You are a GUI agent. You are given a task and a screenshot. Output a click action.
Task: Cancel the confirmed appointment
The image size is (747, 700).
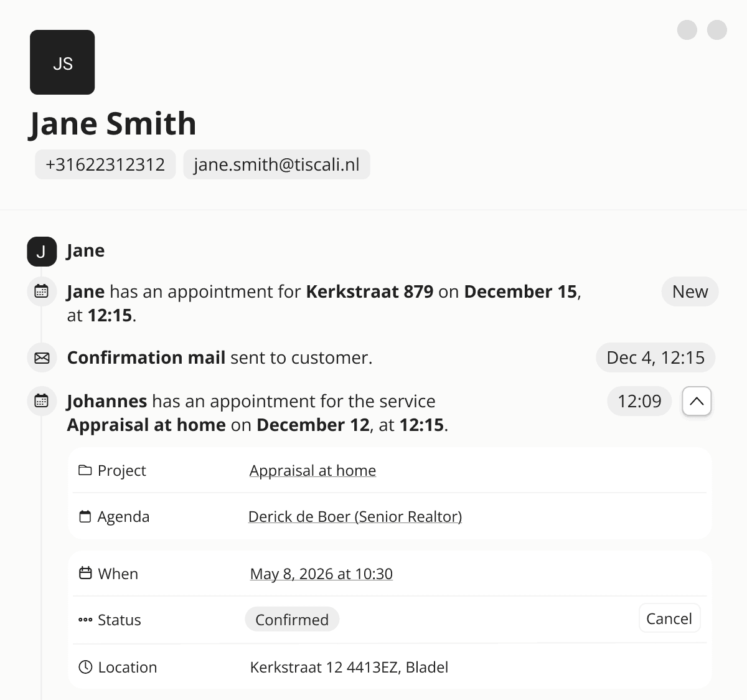click(669, 618)
